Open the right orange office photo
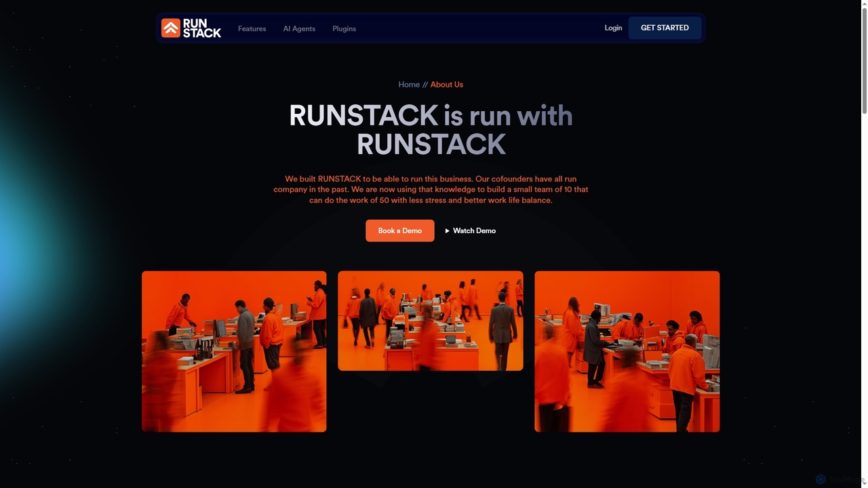The width and height of the screenshot is (868, 488). 627,351
